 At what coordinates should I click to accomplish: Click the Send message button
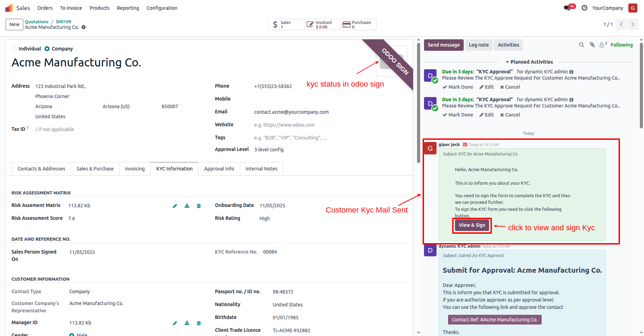pos(443,45)
